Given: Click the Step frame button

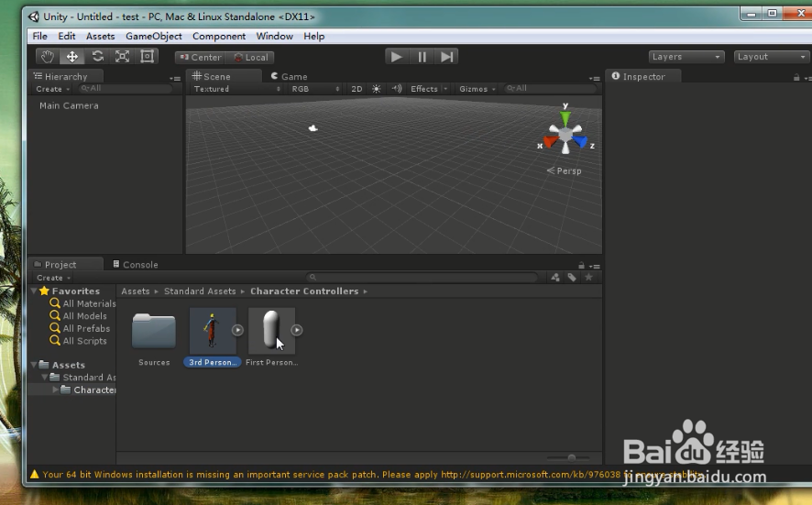Looking at the screenshot, I should [446, 57].
